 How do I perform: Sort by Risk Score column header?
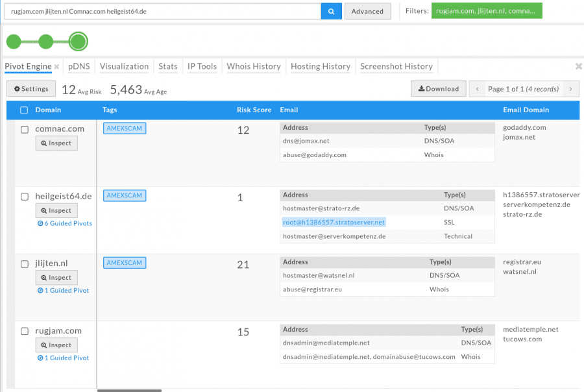254,110
